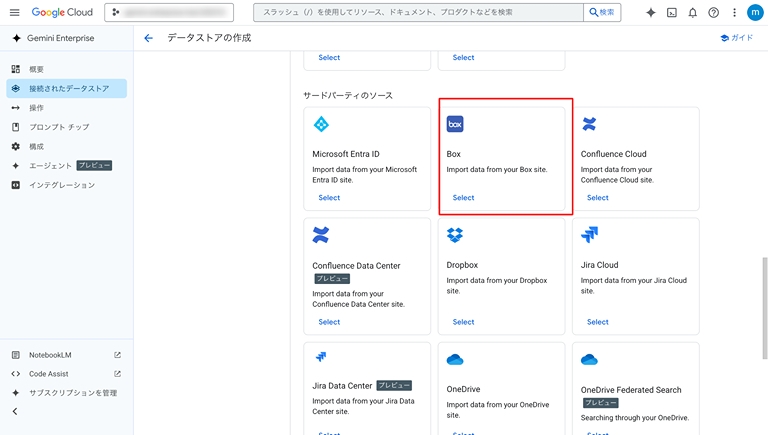The image size is (768, 435).
Task: Focus the resource search input field
Action: pyautogui.click(x=418, y=12)
